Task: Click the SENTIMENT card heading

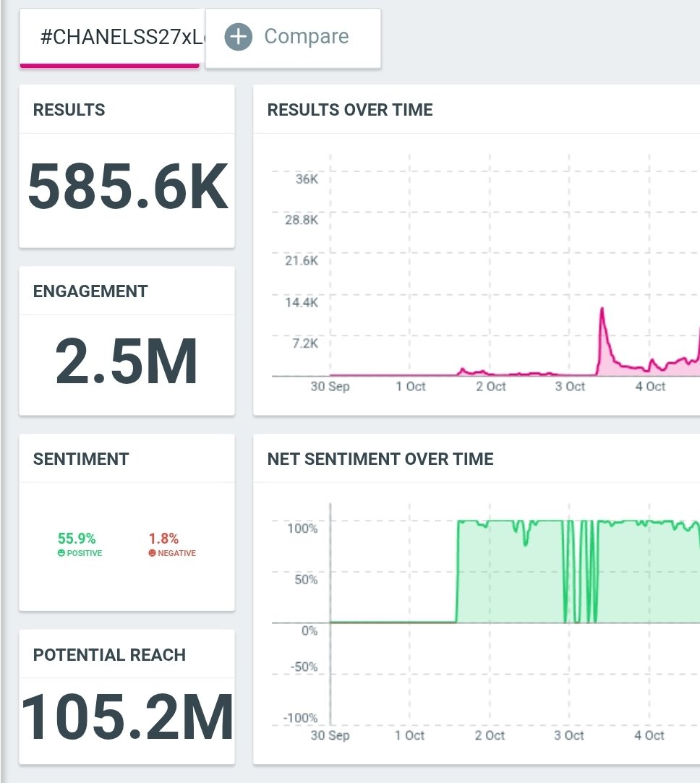Action: [x=81, y=459]
